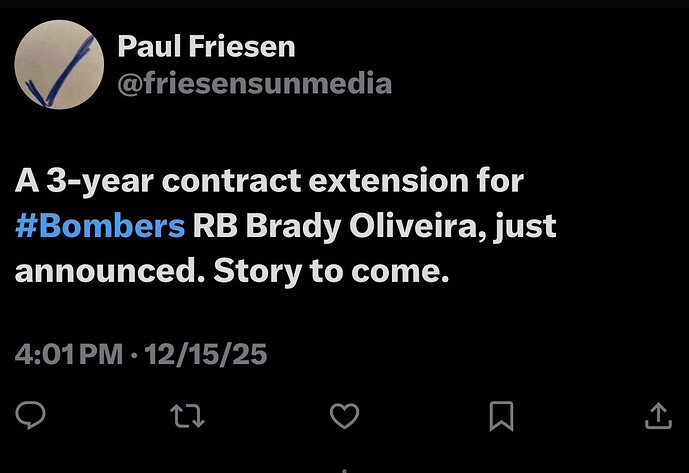This screenshot has height=473, width=689.
Task: Bookmark this post by Paul Friesen
Action: coord(501,415)
